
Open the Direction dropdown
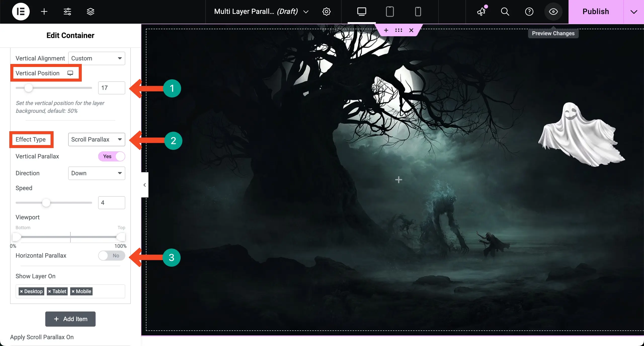pyautogui.click(x=97, y=173)
